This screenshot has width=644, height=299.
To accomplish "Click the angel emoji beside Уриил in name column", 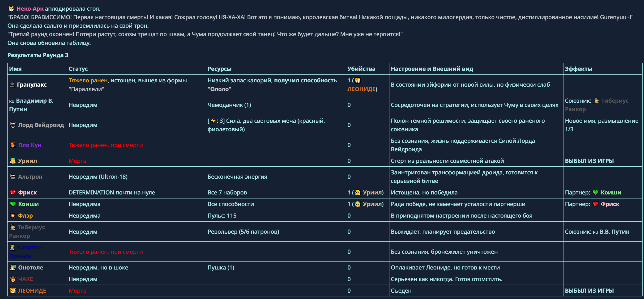I will point(13,161).
